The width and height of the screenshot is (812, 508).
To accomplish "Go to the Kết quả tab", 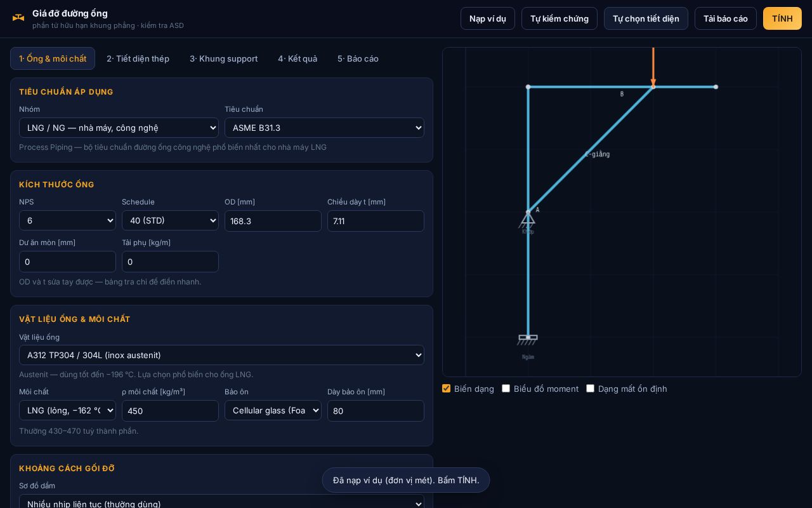I will 298,58.
